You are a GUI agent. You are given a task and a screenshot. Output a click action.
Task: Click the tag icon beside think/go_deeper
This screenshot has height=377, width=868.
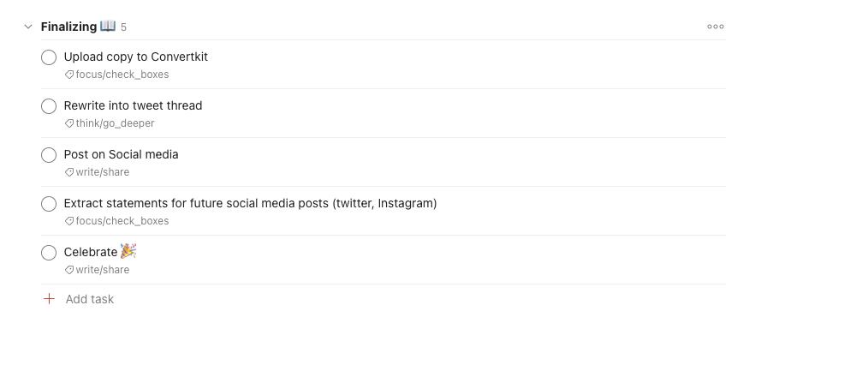pos(69,123)
